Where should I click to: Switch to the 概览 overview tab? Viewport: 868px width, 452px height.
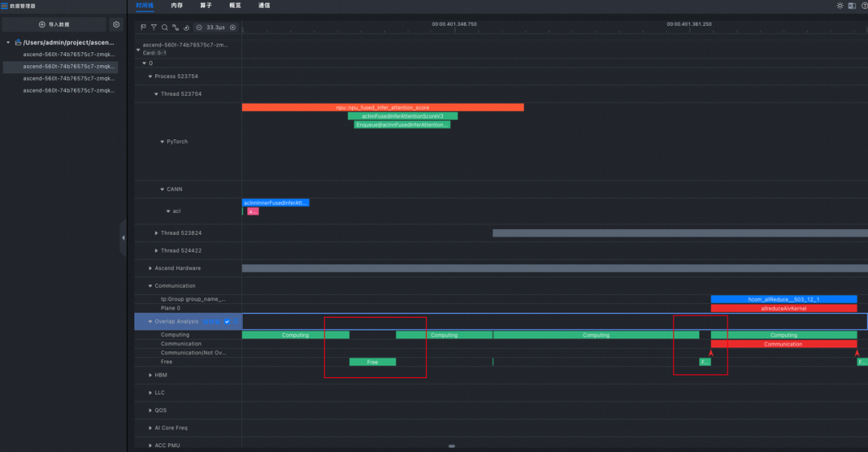pos(235,6)
